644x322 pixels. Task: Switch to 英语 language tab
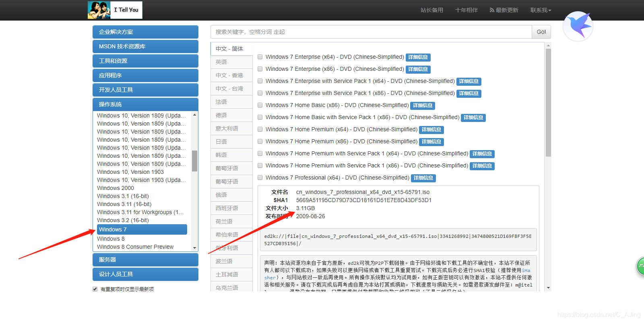(x=231, y=62)
